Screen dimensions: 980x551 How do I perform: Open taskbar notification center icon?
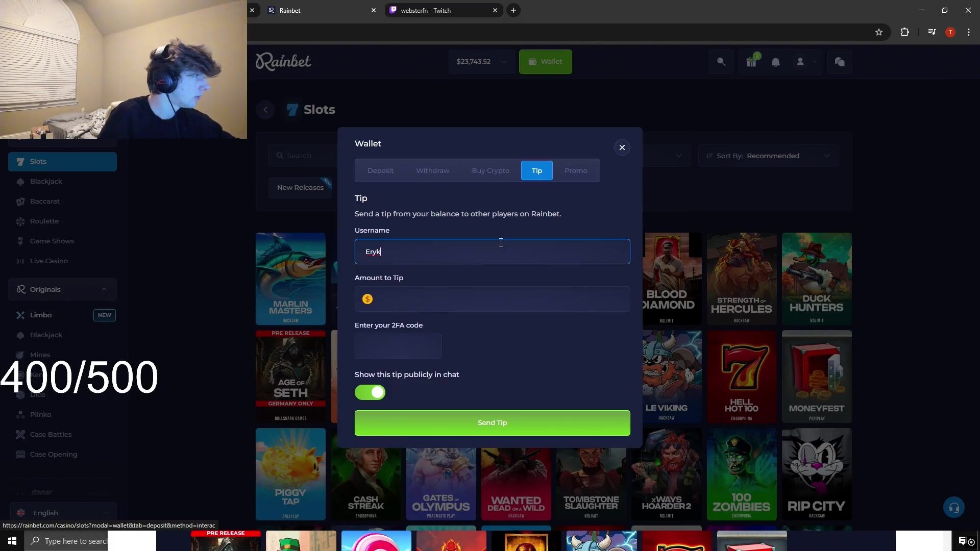pyautogui.click(x=963, y=541)
